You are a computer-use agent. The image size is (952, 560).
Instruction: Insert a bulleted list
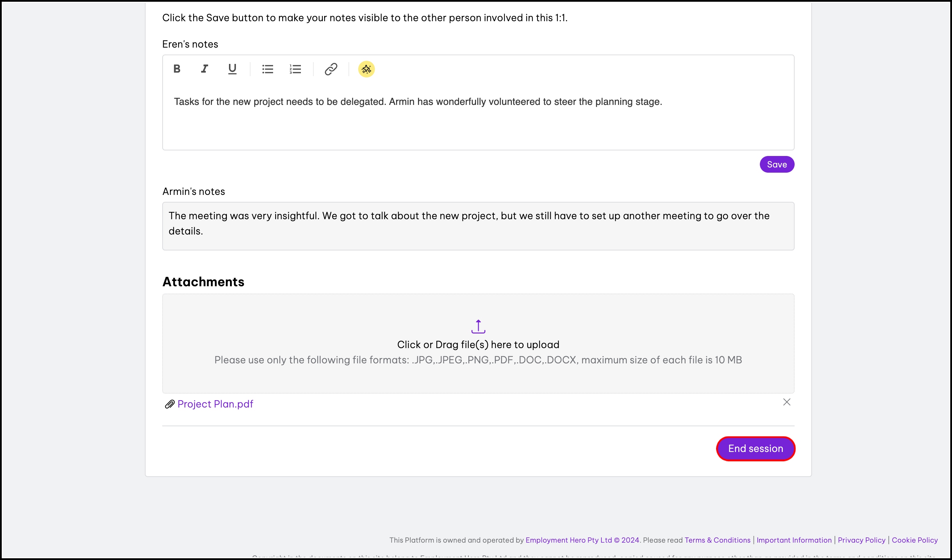(268, 69)
